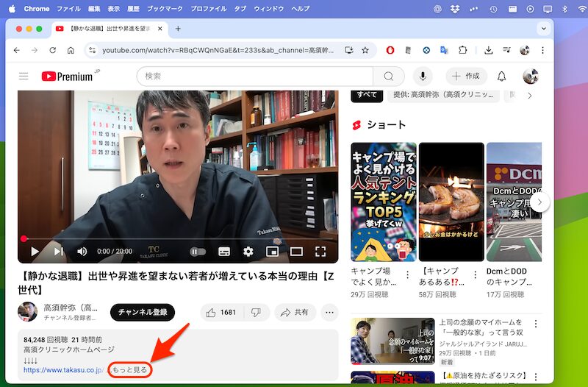Open YouTube guide hamburger menu
Viewport: 588px width, 387px height.
pos(24,77)
